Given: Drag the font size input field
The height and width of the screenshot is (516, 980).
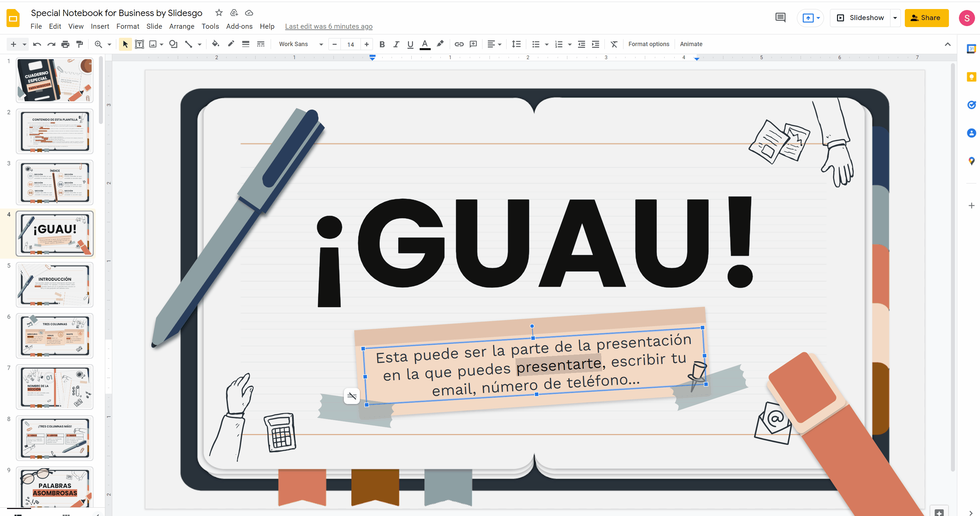Looking at the screenshot, I should pyautogui.click(x=351, y=43).
